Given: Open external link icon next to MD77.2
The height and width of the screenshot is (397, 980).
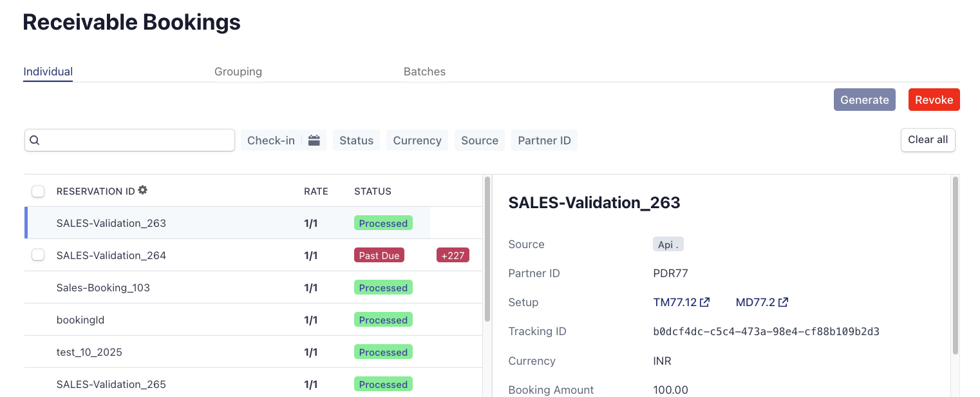Looking at the screenshot, I should point(783,302).
